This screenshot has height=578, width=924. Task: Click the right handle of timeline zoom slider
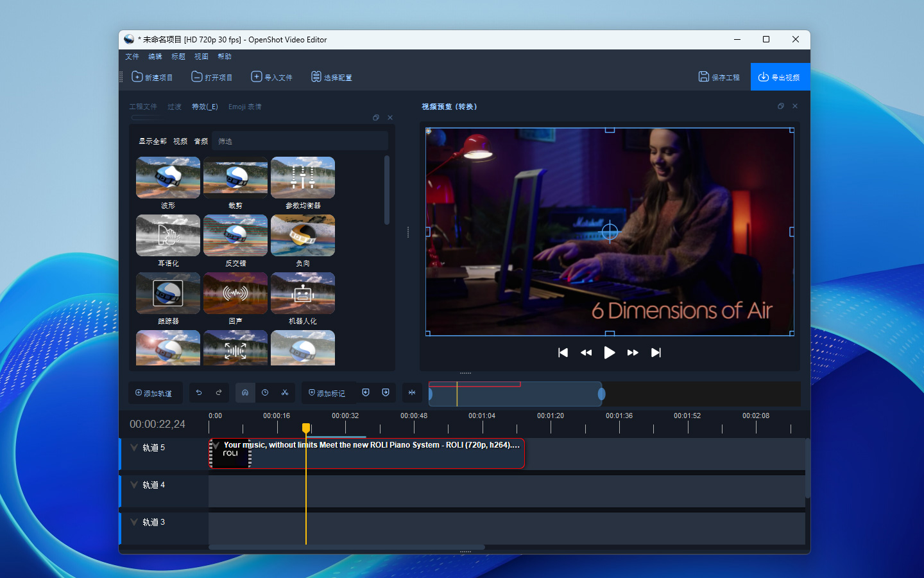coord(601,394)
